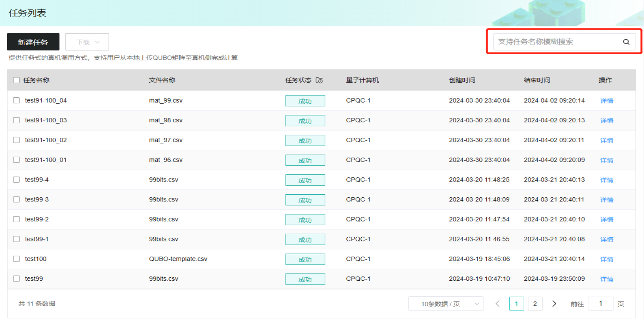Switch to page 2
Viewport: 644px width, 320px height.
click(535, 304)
